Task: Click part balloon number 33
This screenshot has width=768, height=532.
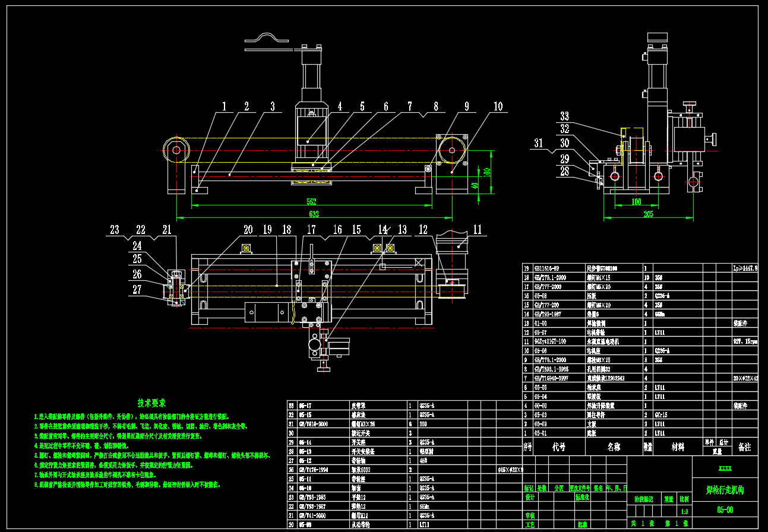Action: pos(564,116)
